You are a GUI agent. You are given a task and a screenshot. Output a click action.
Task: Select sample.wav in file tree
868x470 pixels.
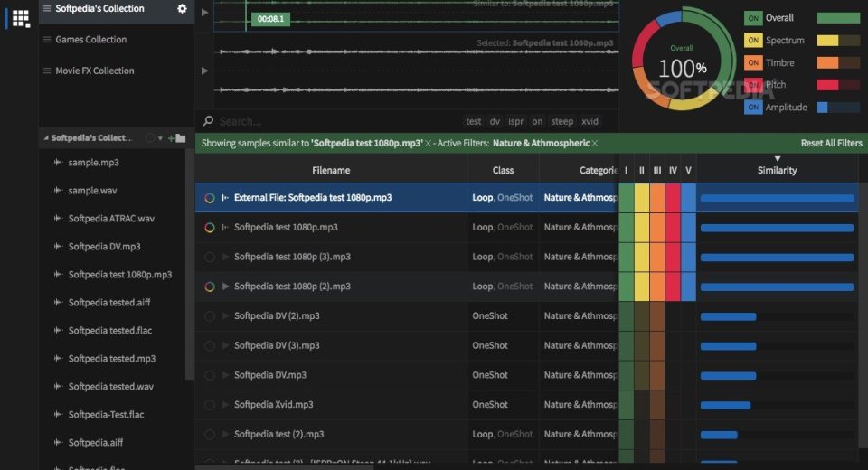[92, 191]
